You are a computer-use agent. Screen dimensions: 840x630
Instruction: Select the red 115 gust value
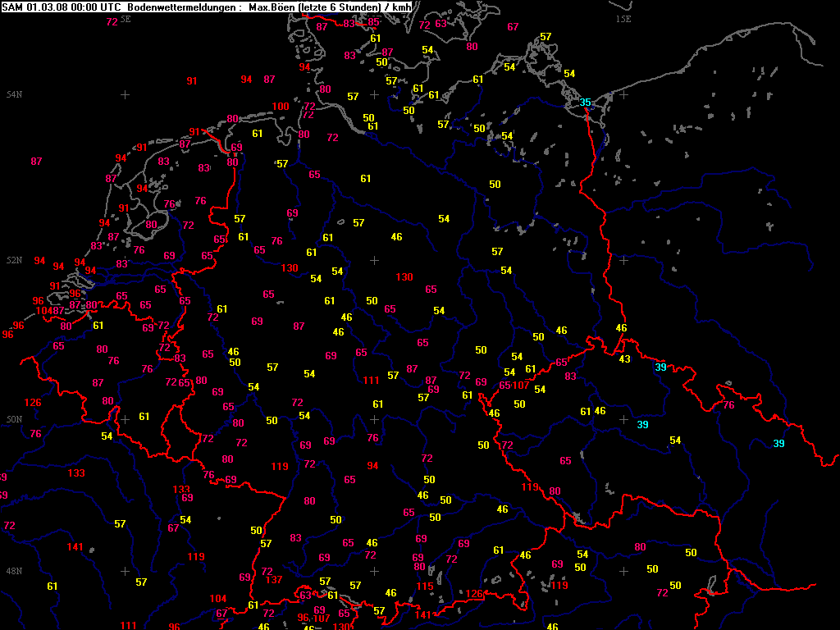point(424,587)
